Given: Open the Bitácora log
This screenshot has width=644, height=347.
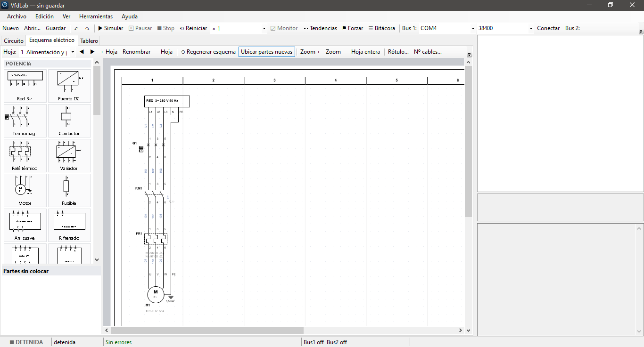Looking at the screenshot, I should [x=382, y=28].
